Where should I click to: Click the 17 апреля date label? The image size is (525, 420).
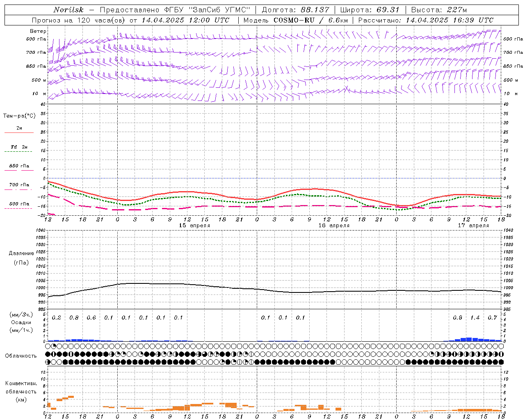[473, 226]
